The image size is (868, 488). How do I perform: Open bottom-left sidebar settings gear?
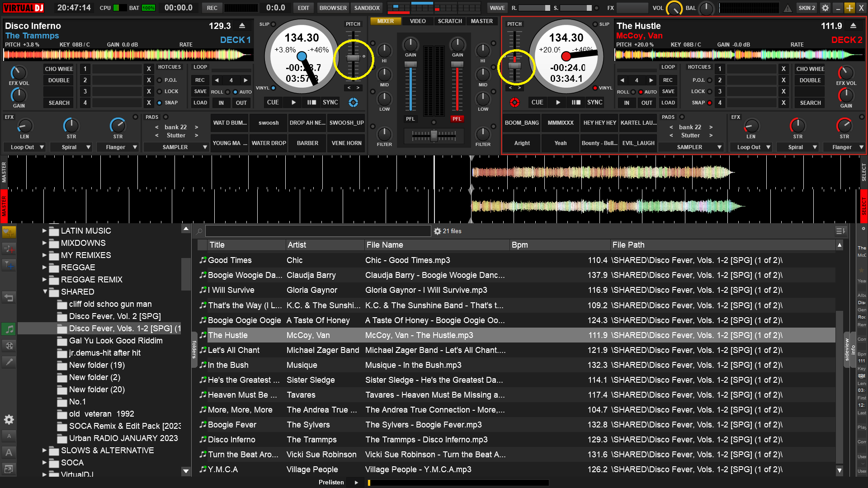coord(9,419)
